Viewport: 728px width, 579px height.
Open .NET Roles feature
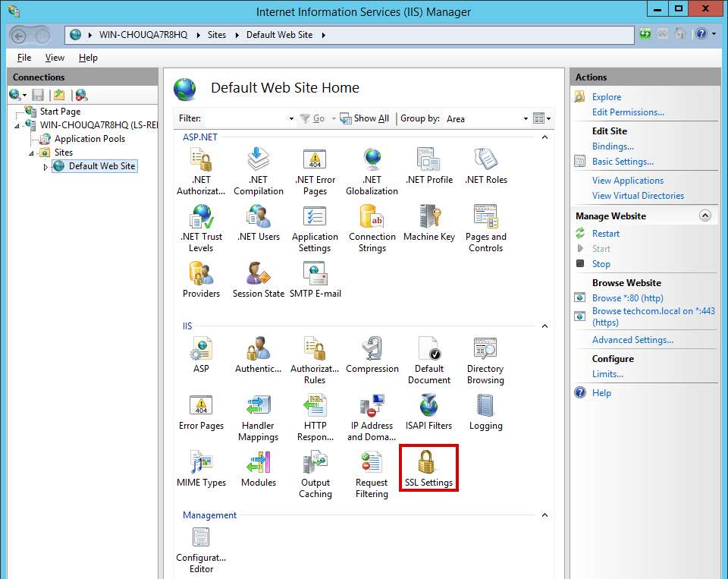coord(485,166)
